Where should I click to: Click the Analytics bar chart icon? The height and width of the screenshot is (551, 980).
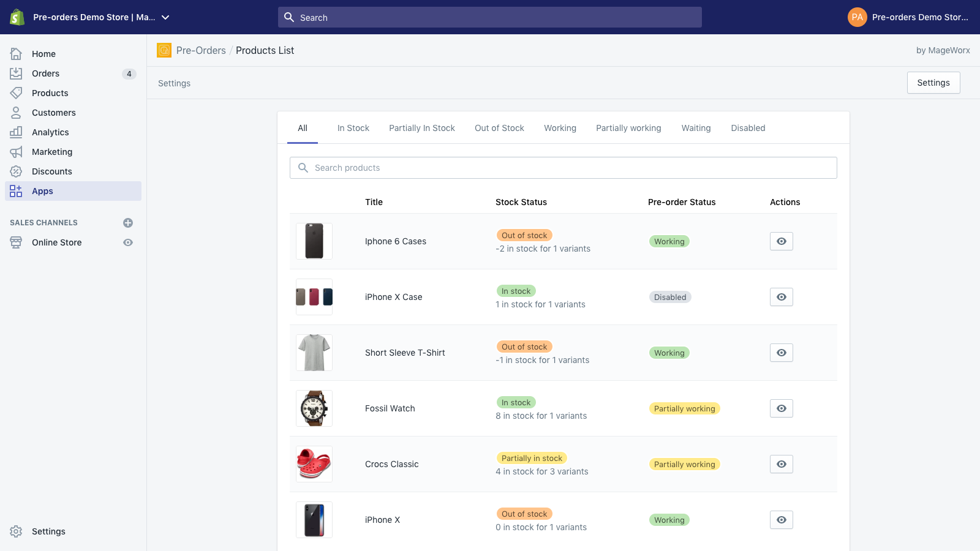16,132
